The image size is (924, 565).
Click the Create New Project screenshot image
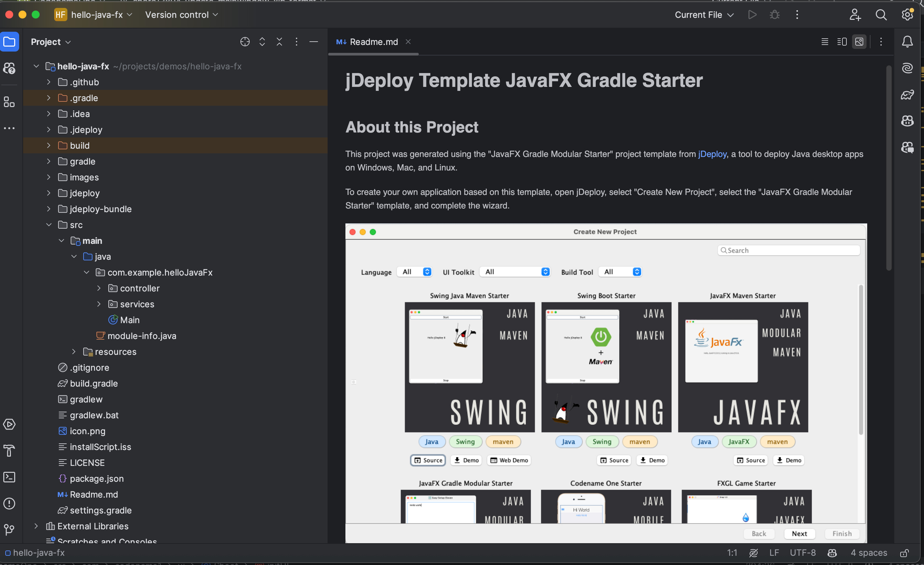[x=606, y=383]
